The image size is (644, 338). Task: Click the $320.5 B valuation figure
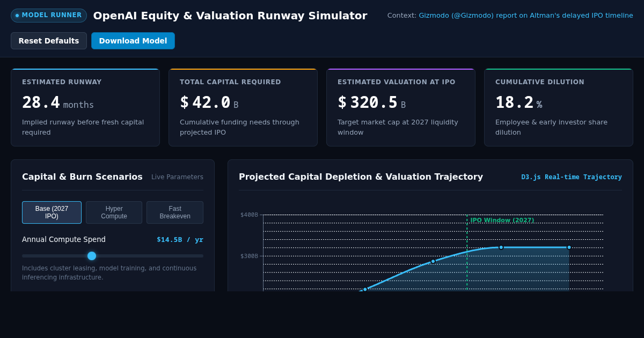click(372, 102)
